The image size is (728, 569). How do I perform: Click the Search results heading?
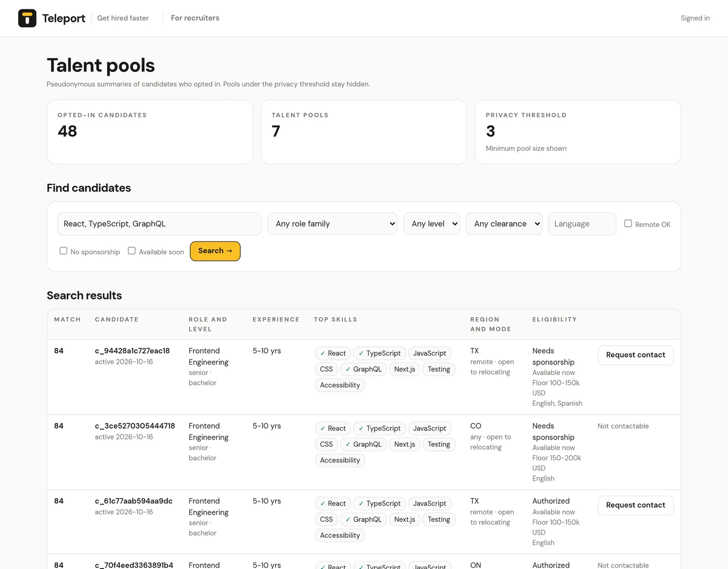click(84, 295)
